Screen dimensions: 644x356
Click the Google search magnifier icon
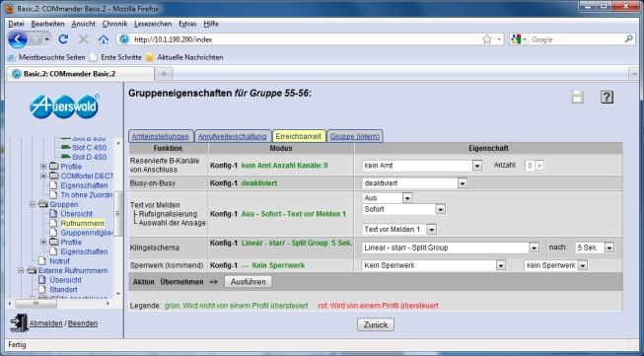[x=629, y=39]
